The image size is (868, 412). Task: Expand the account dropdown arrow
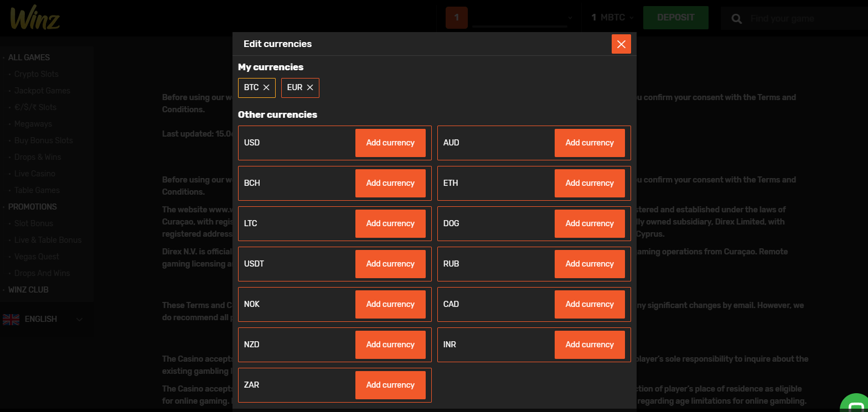click(570, 18)
